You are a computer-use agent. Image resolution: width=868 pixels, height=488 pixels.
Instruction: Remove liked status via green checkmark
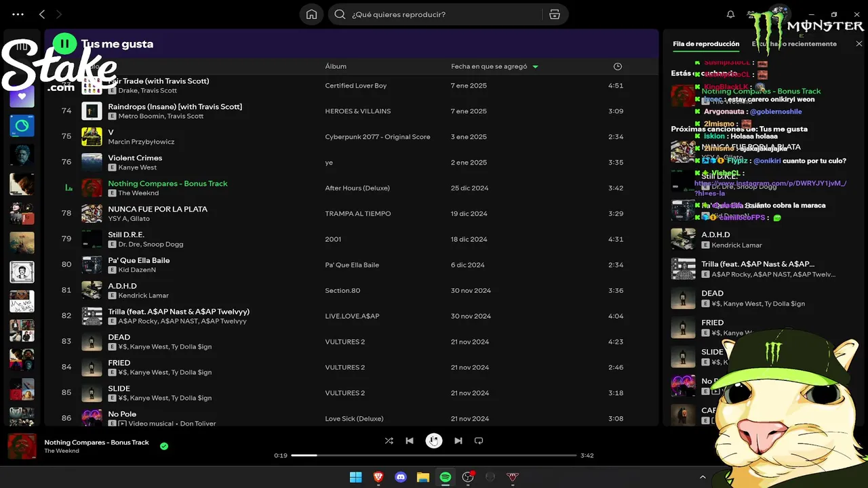[164, 446]
